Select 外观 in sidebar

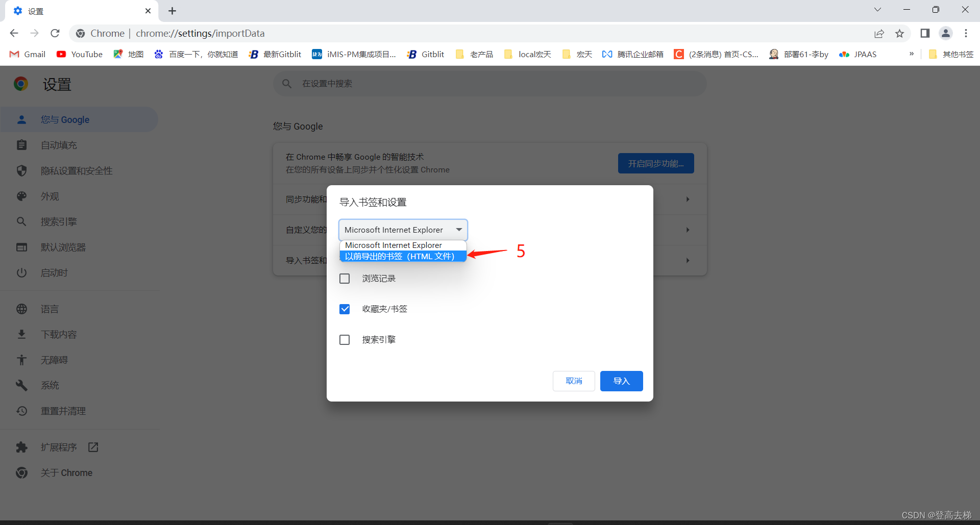pos(79,196)
